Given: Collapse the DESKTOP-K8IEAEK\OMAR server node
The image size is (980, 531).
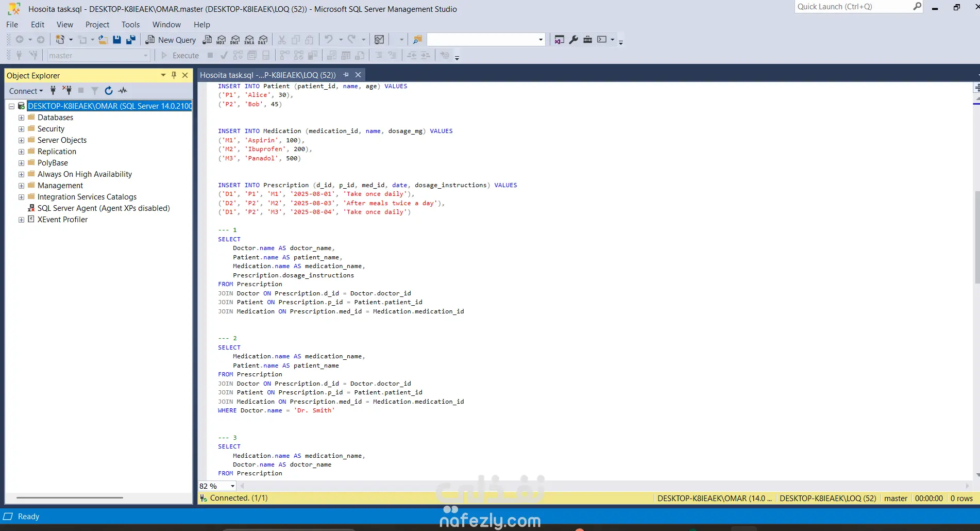Looking at the screenshot, I should point(11,106).
